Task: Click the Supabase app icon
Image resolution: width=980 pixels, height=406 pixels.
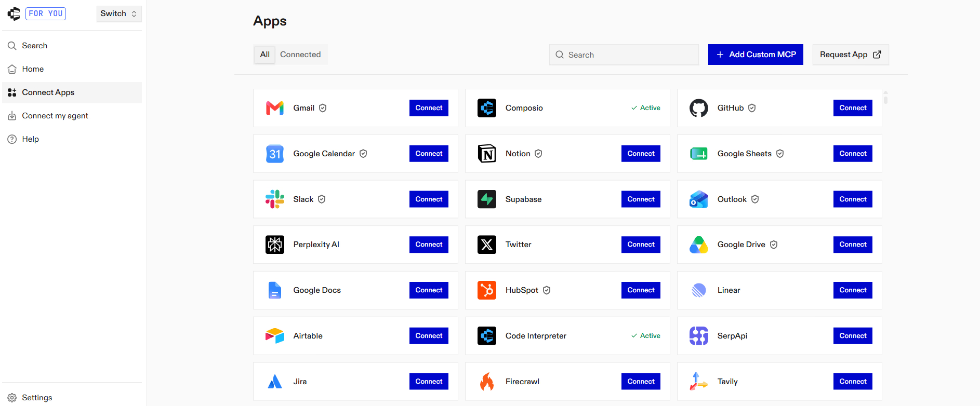Action: coord(487,199)
